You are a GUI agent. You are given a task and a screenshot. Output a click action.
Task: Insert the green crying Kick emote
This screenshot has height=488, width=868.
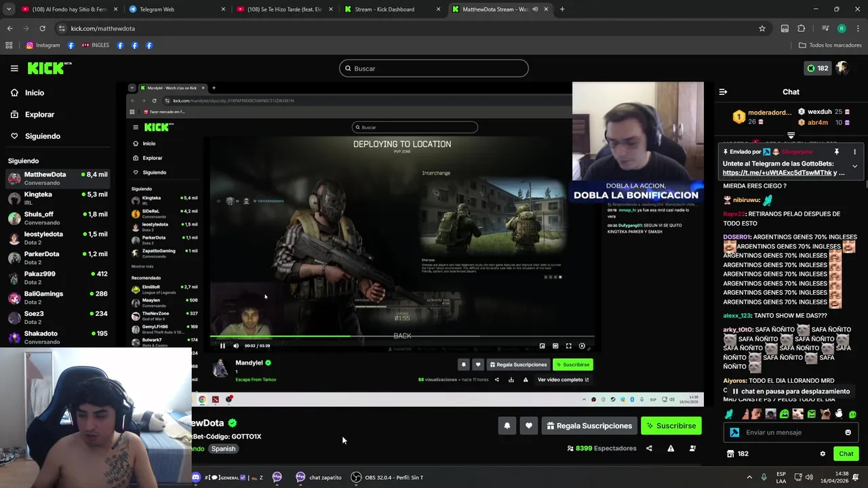785,414
